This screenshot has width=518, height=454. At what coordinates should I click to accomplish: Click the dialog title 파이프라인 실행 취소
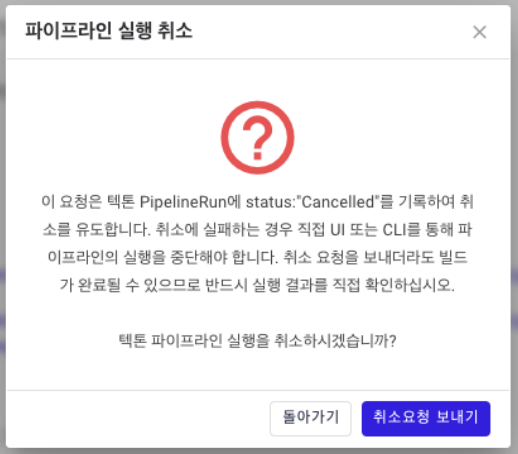coord(109,31)
